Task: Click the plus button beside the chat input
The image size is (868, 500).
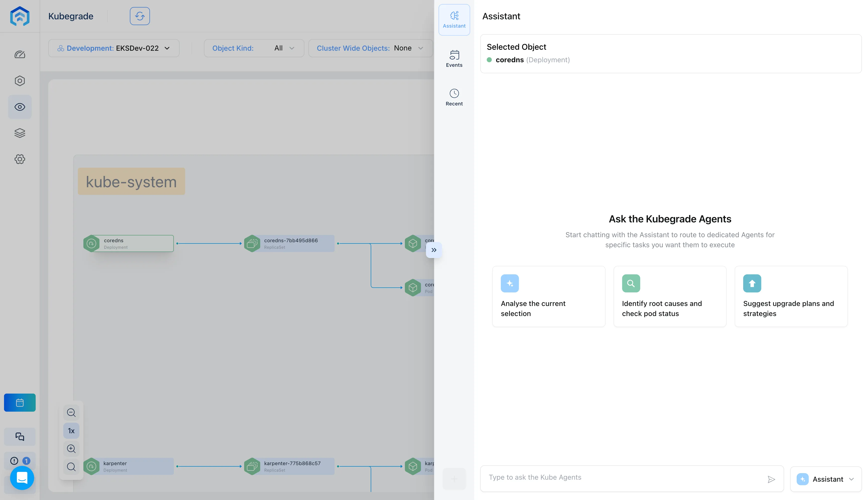Action: click(454, 479)
